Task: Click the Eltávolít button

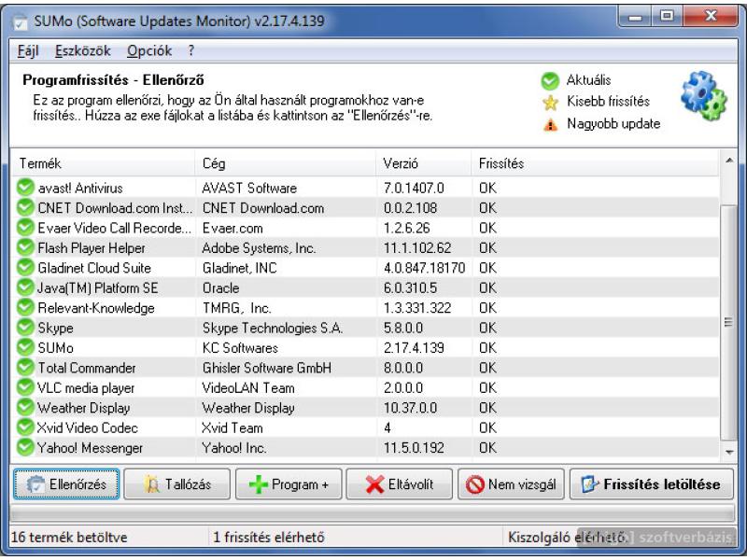Action: 400,484
